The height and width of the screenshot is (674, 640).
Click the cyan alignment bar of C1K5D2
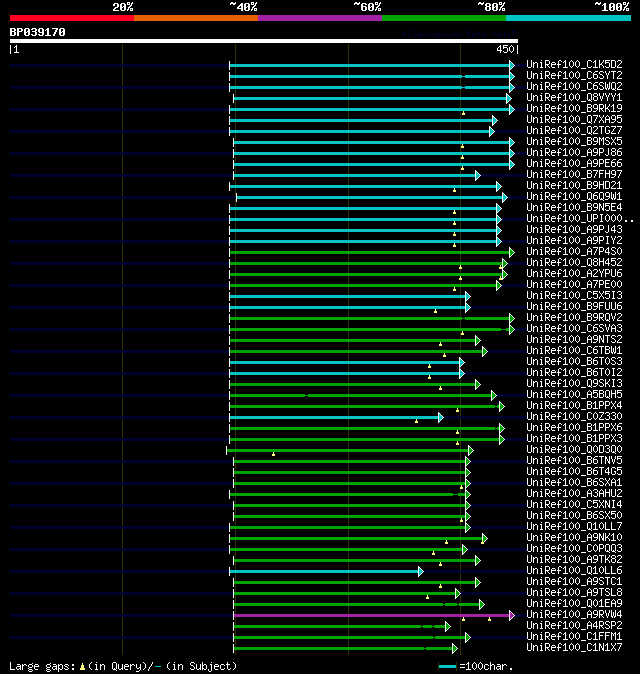[370, 66]
